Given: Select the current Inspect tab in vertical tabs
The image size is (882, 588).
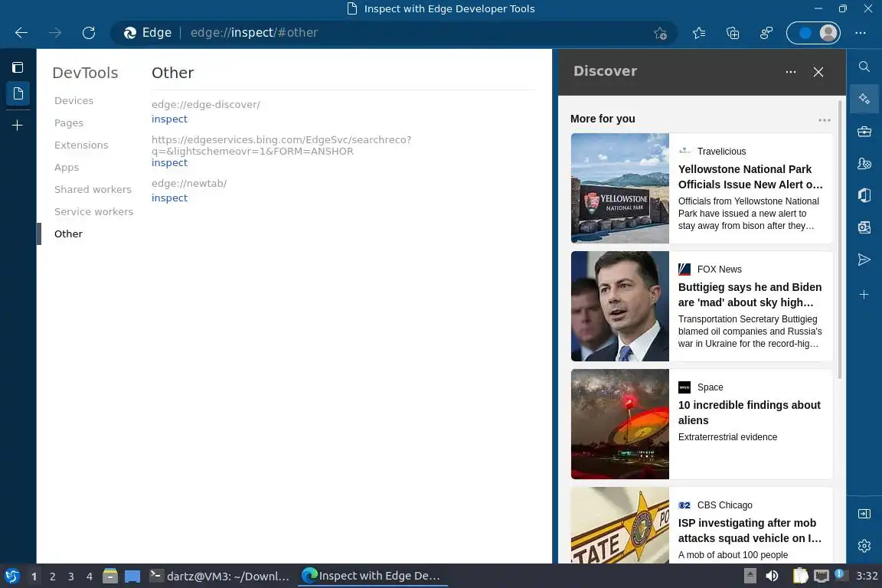Looking at the screenshot, I should [x=18, y=93].
